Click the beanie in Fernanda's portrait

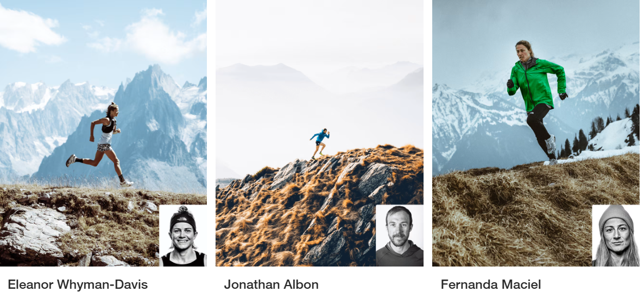pos(616,217)
